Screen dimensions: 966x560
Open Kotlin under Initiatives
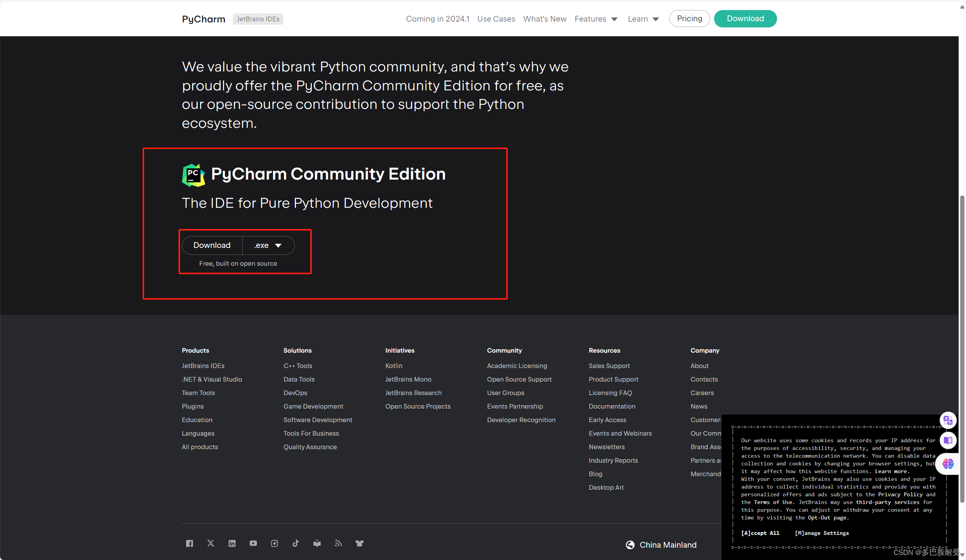click(394, 366)
